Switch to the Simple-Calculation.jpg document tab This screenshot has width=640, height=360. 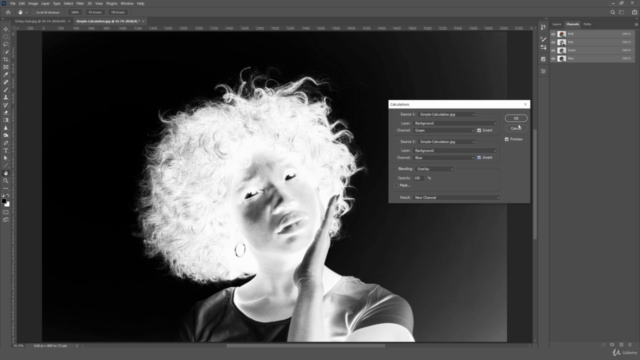tap(108, 21)
